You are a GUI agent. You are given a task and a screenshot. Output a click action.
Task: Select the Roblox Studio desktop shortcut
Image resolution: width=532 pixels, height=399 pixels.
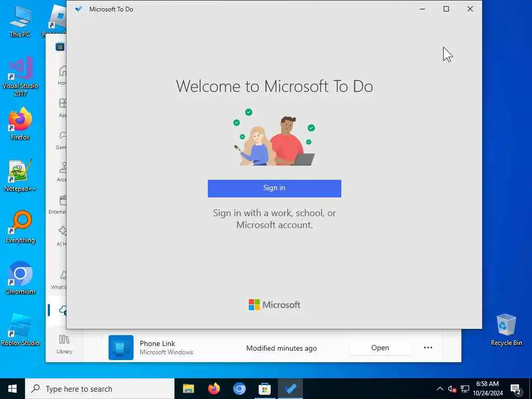coord(20,329)
